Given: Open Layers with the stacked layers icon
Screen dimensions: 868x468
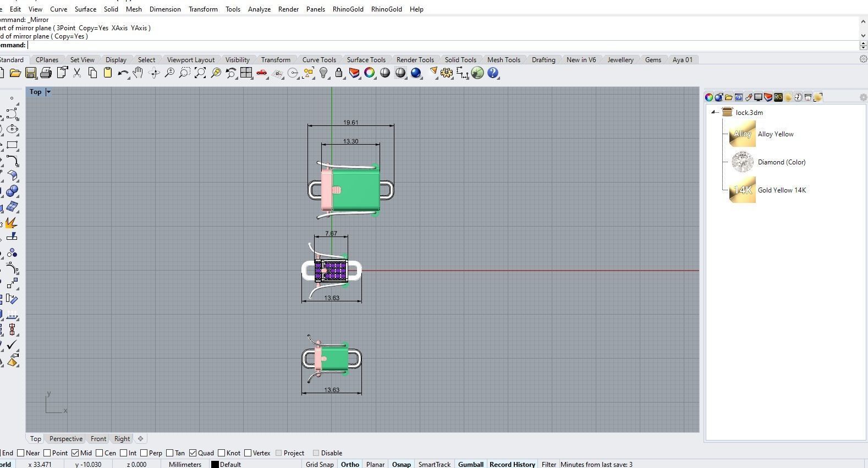Looking at the screenshot, I should (x=354, y=73).
